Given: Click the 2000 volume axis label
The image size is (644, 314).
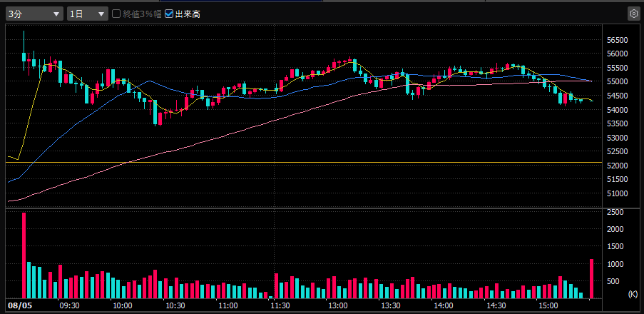Looking at the screenshot, I should pyautogui.click(x=615, y=229).
